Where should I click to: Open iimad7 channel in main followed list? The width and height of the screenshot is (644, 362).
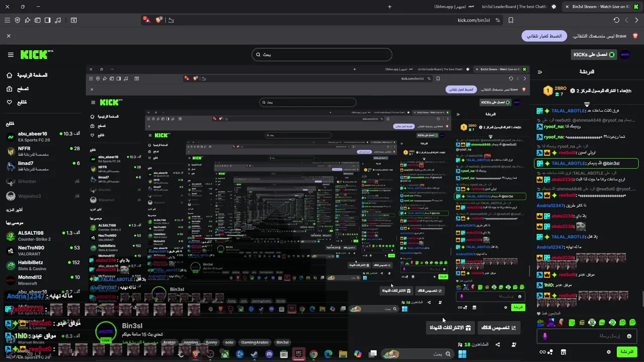42,166
